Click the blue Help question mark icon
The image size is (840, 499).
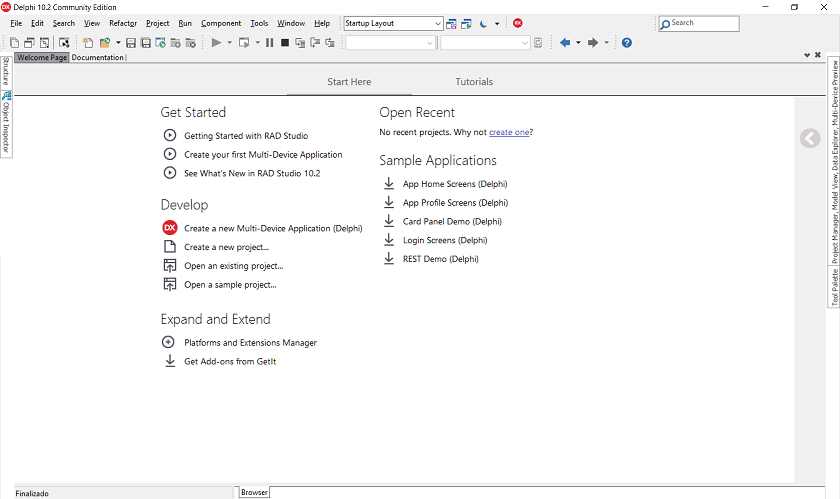pyautogui.click(x=627, y=42)
